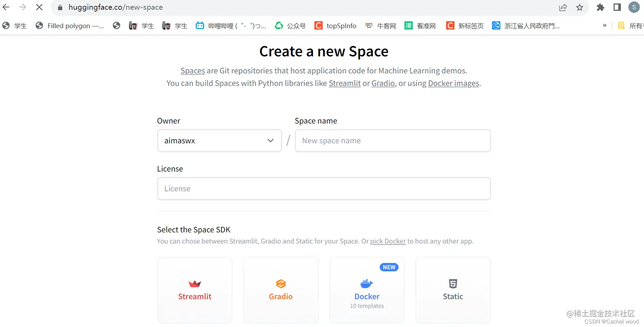The image size is (644, 327).
Task: Open the 看准网 bookmark
Action: point(420,26)
